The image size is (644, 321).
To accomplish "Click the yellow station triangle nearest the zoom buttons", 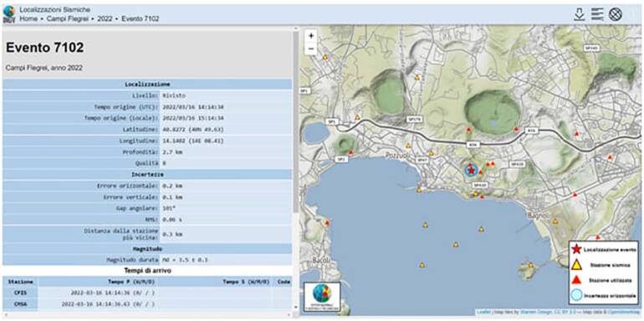I will pyautogui.click(x=325, y=58).
